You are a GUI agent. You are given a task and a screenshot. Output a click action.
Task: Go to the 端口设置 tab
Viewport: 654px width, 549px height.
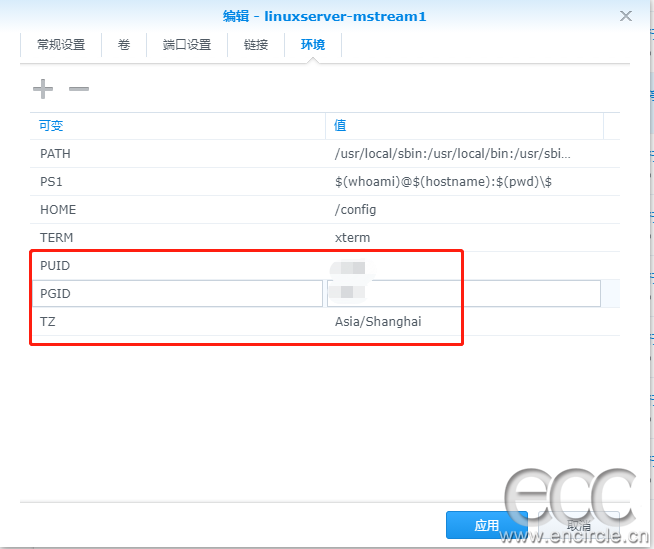pos(187,45)
